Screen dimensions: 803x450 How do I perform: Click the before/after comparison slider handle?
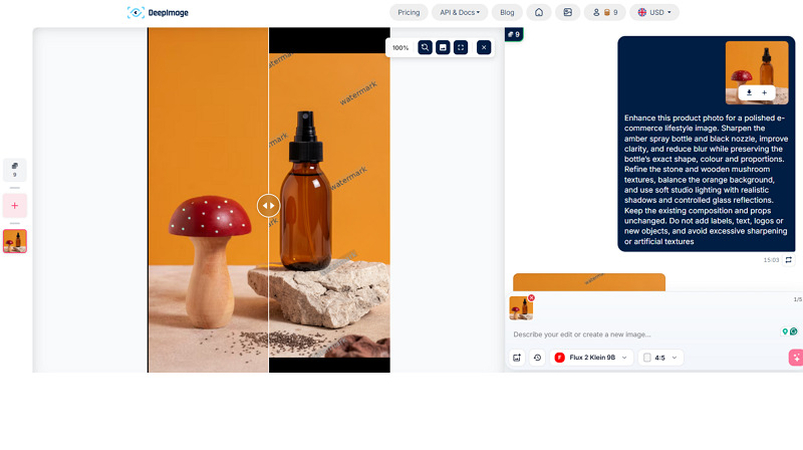[x=268, y=205]
